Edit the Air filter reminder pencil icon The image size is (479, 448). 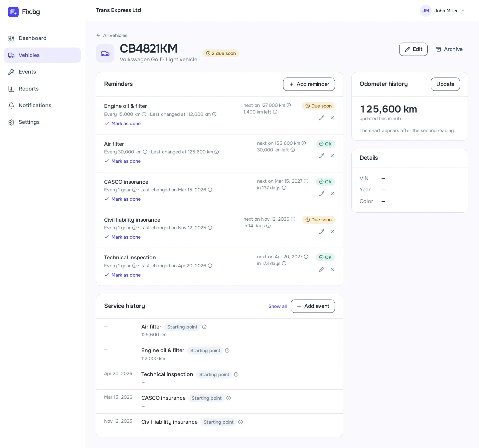(322, 156)
